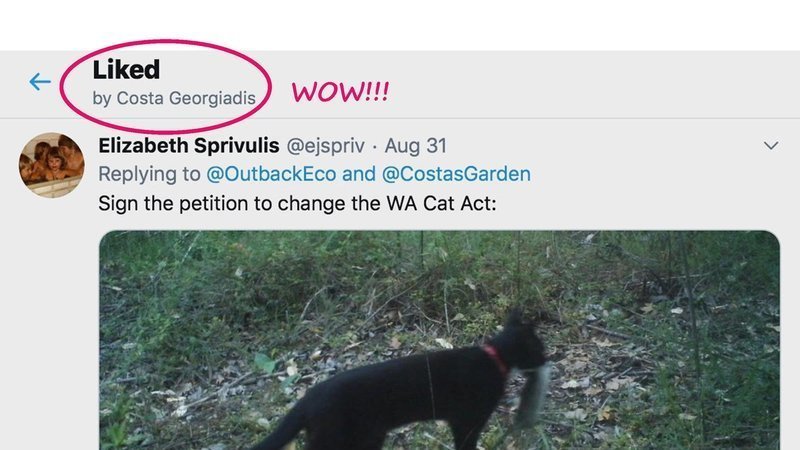Open the Elizabeth Sprivulis display name link

tap(189, 146)
